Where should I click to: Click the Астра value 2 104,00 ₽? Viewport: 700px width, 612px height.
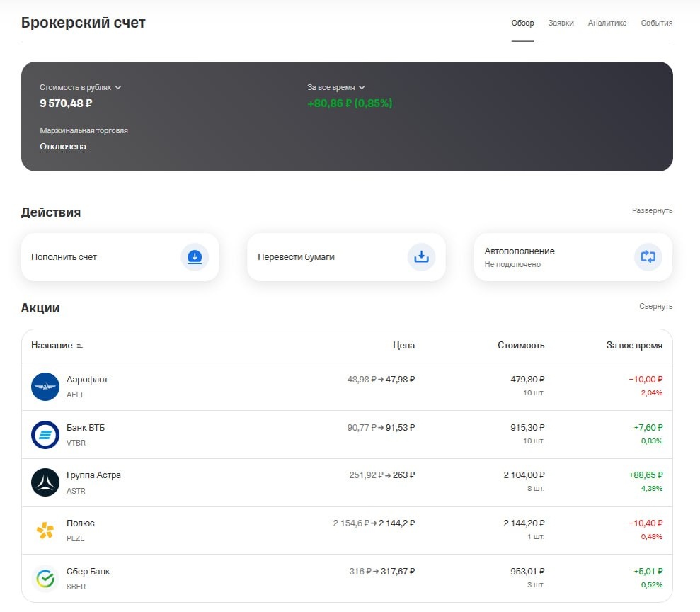coord(524,475)
